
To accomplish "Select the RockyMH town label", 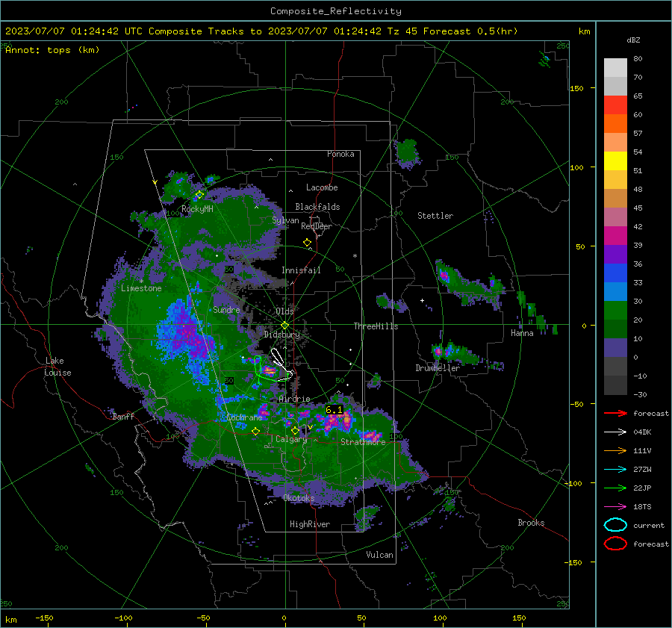I will (197, 209).
